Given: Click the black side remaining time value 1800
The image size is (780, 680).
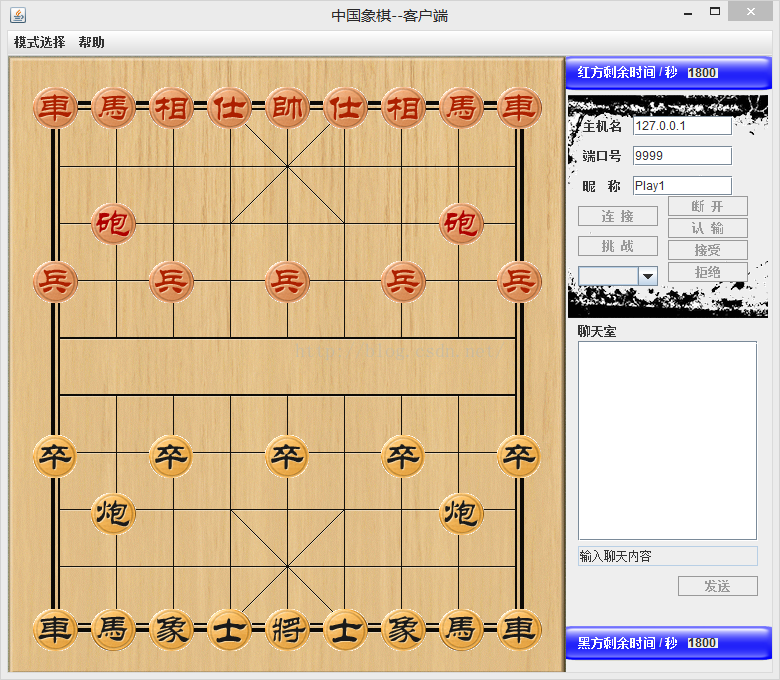Looking at the screenshot, I should [x=702, y=643].
